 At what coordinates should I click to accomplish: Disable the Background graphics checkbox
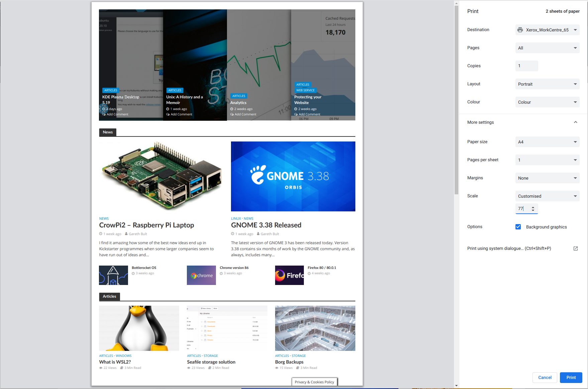point(518,227)
